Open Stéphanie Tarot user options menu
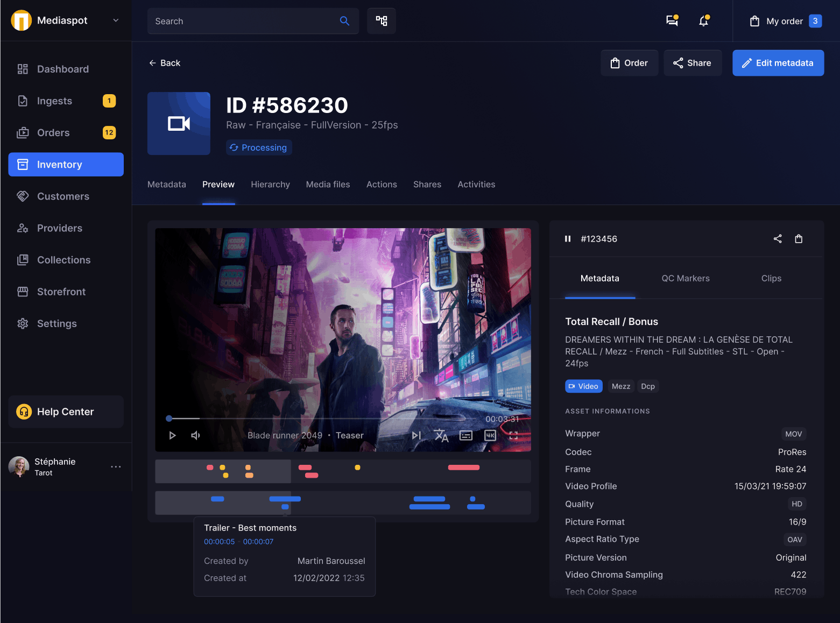840x623 pixels. coord(116,466)
